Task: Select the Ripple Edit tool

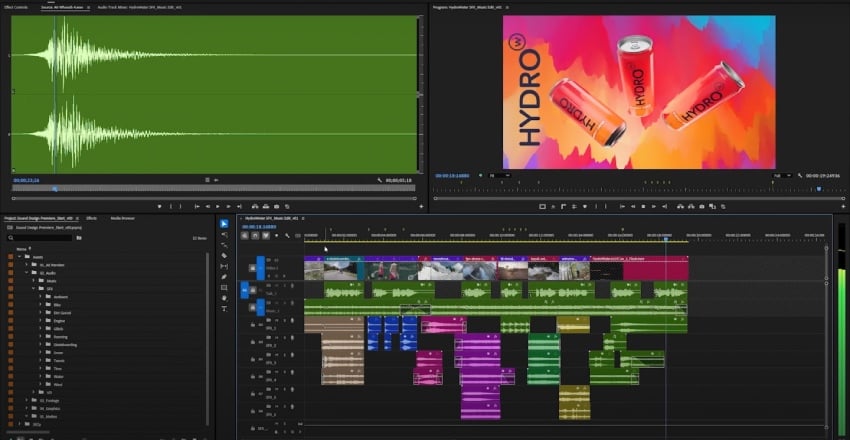Action: click(224, 245)
